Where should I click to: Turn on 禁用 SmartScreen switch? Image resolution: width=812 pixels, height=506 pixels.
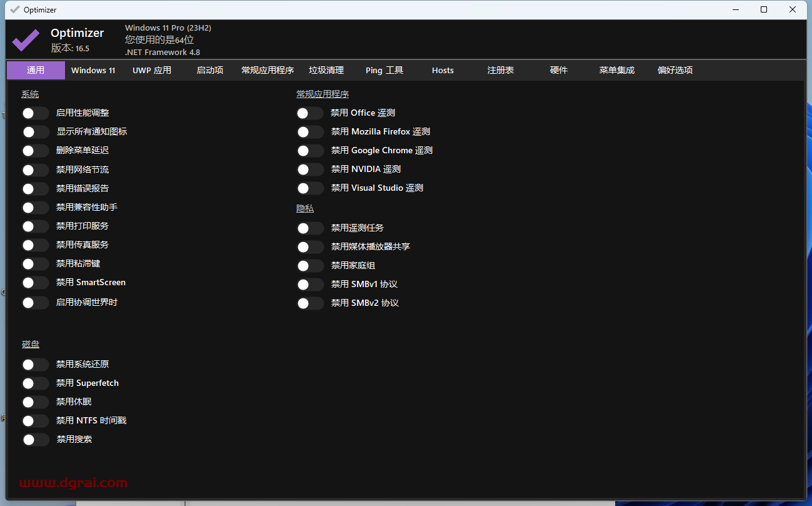coord(35,283)
